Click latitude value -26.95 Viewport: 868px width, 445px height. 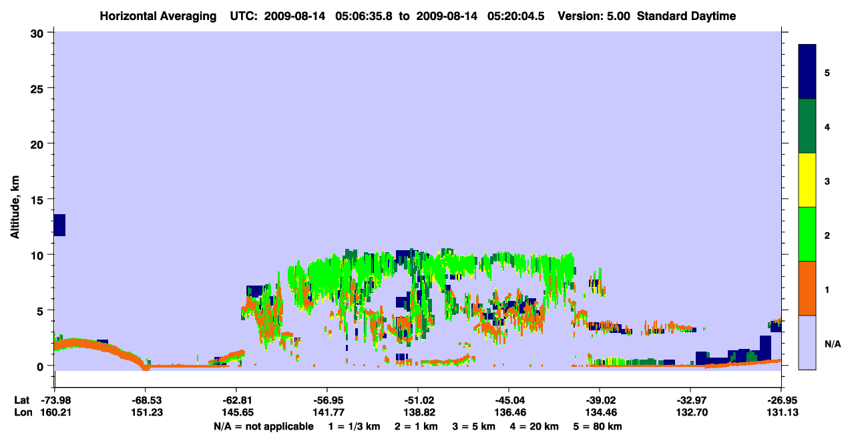[x=781, y=400]
